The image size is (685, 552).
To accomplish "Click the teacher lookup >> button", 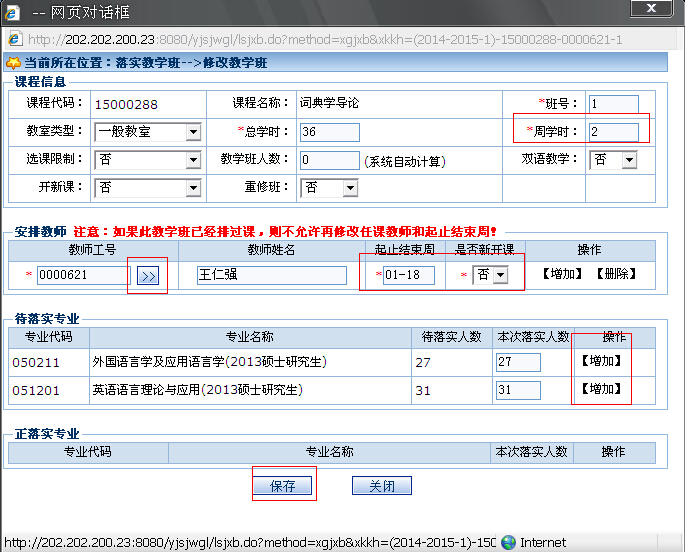I will pyautogui.click(x=148, y=276).
